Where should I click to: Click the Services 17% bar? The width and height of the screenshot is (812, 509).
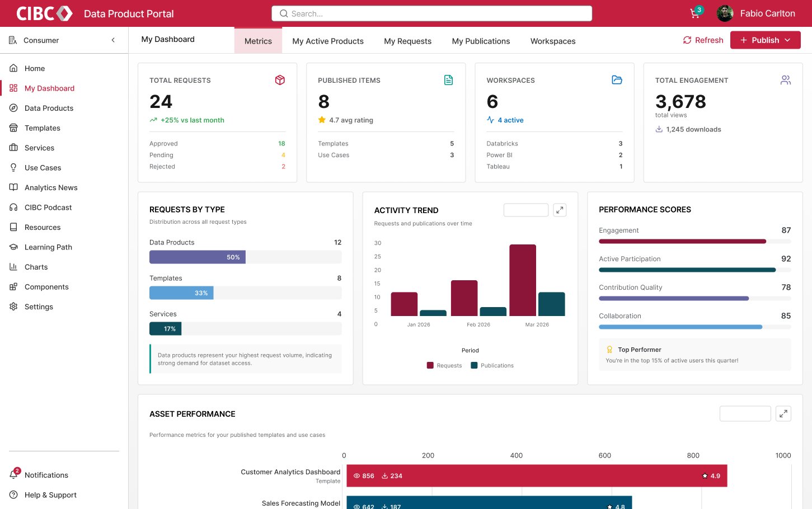coord(165,329)
